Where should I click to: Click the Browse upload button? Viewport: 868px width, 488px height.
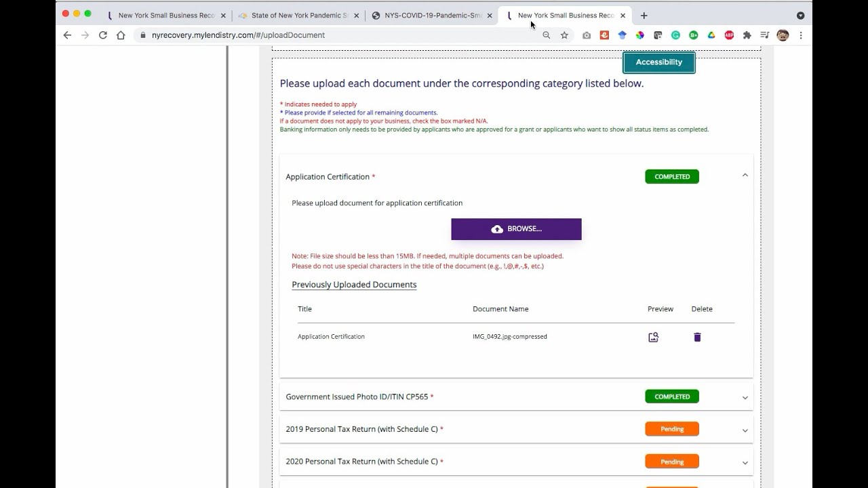[x=516, y=229]
